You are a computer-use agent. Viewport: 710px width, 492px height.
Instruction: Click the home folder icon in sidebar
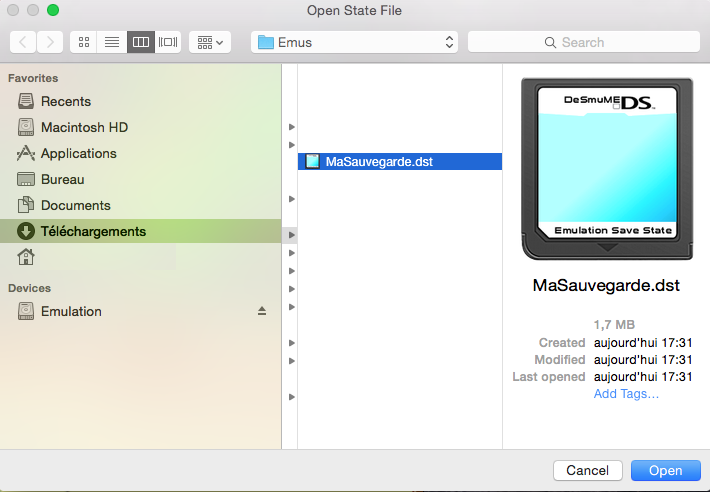[x=26, y=257]
